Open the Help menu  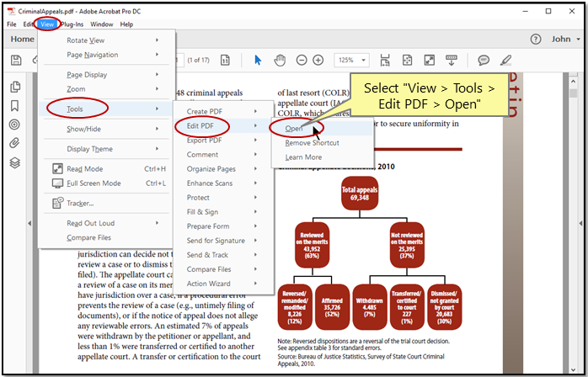(x=126, y=24)
